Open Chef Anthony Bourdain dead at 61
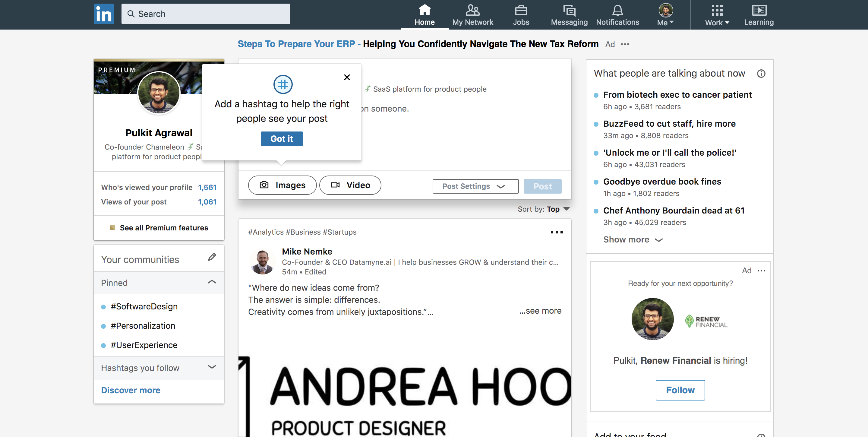 click(x=674, y=211)
